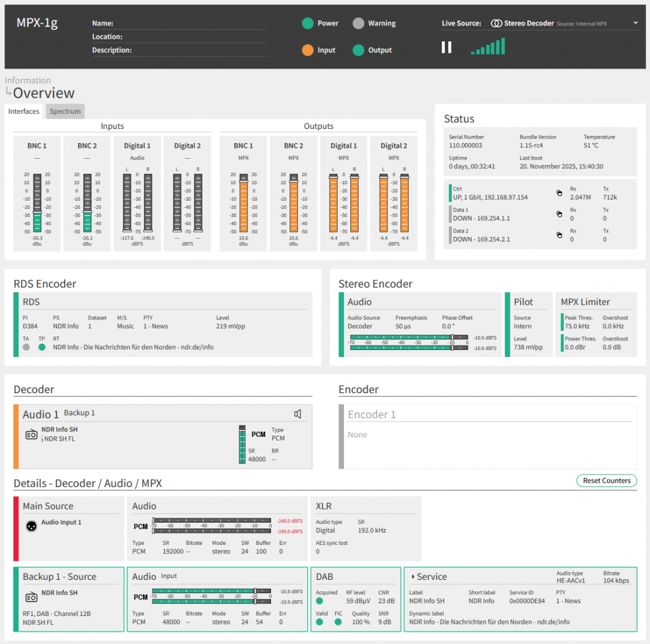650x644 pixels.
Task: Click the RDS TA indicator dot
Action: [26, 347]
